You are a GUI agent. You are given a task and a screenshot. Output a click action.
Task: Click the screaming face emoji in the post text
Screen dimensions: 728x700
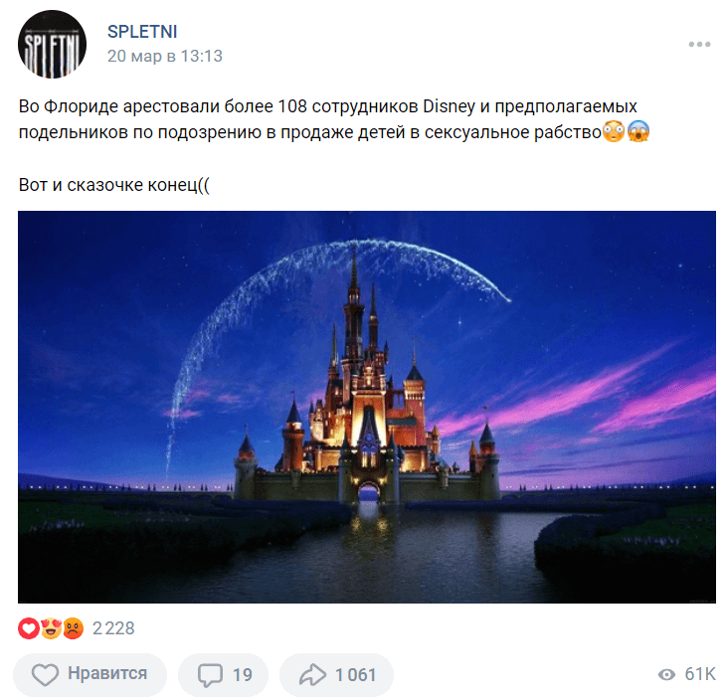coord(638,132)
